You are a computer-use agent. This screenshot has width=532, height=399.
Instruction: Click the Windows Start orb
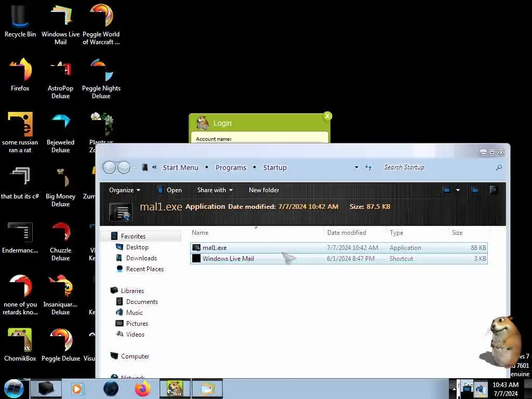tap(14, 389)
